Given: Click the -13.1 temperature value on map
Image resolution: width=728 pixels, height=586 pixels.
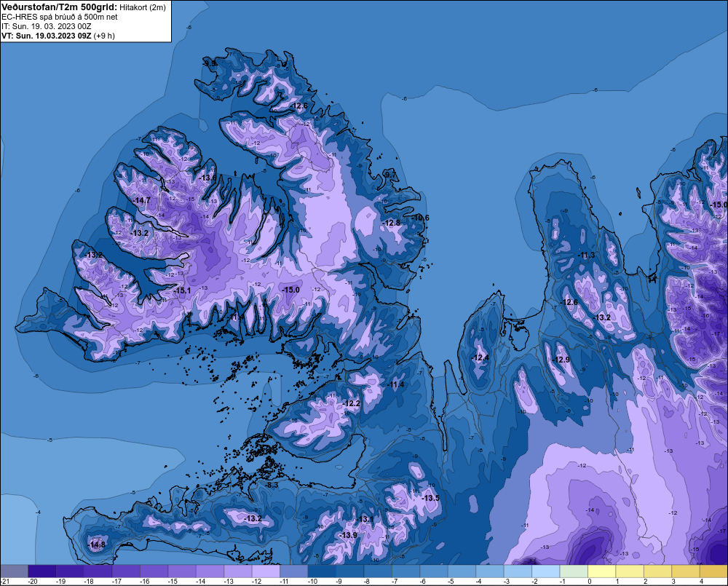Looking at the screenshot, I should coord(365,519).
